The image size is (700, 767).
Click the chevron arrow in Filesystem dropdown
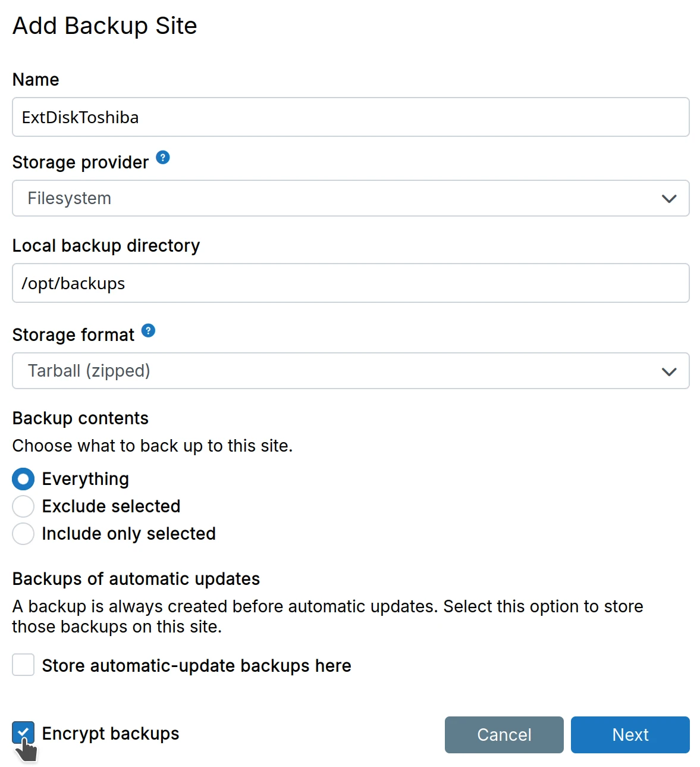669,199
